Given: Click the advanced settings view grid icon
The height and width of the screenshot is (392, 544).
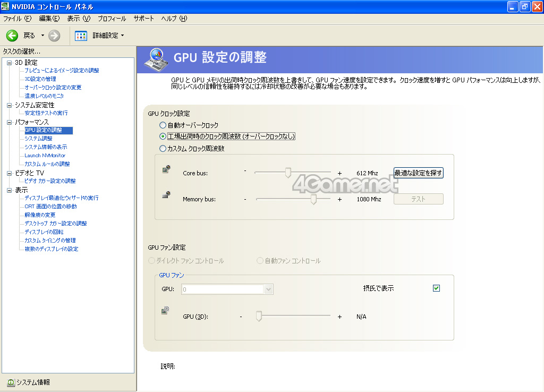Looking at the screenshot, I should pos(81,36).
